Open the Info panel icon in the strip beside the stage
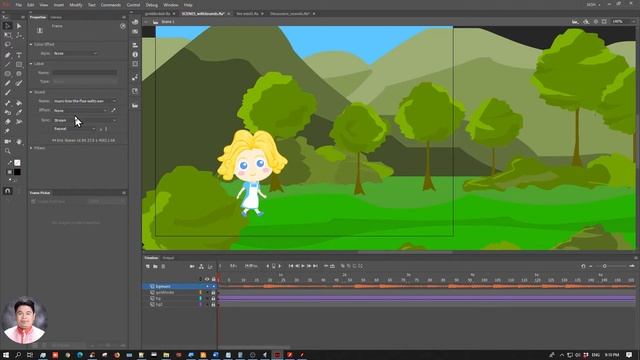640x360 pixels. point(135,54)
